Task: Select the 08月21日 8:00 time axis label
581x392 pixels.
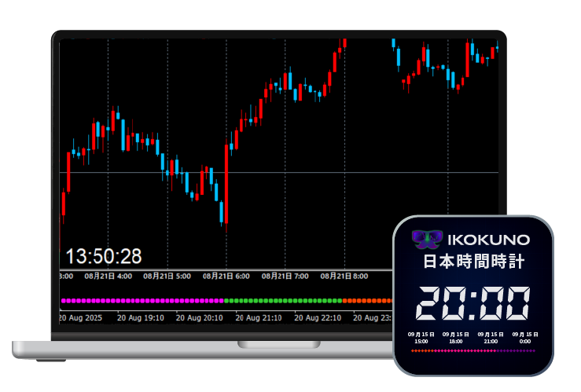Action: pyautogui.click(x=344, y=277)
